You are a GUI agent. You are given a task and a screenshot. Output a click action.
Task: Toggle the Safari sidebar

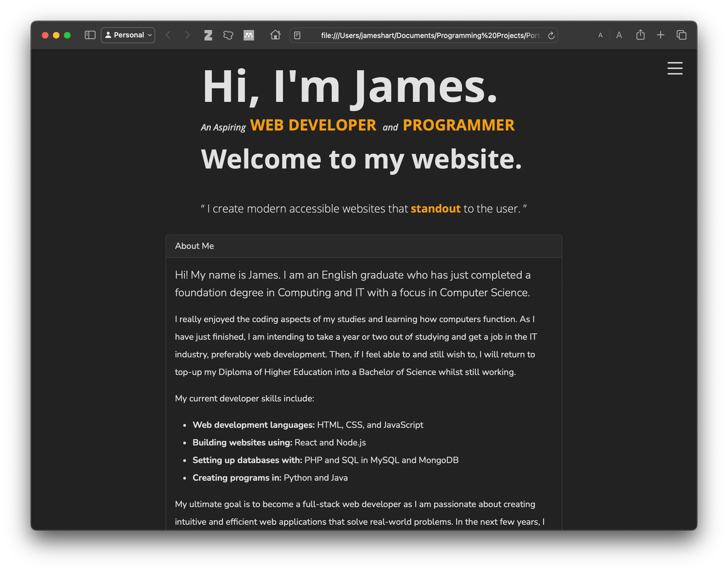tap(90, 35)
